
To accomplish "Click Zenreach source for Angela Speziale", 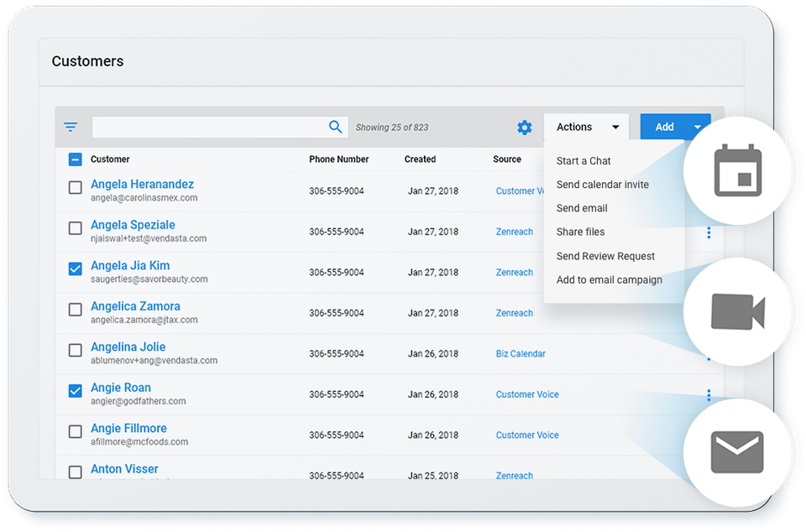I will pos(514,232).
